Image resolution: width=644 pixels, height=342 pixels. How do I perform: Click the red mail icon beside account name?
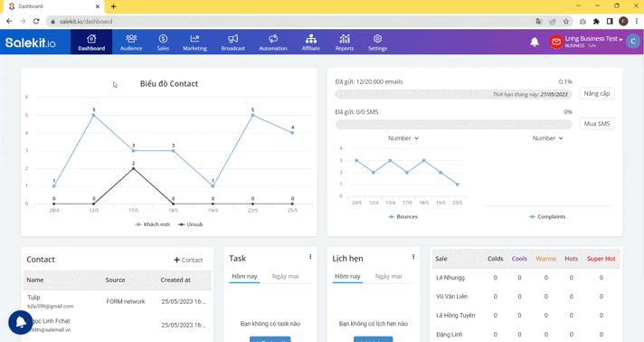pos(556,42)
